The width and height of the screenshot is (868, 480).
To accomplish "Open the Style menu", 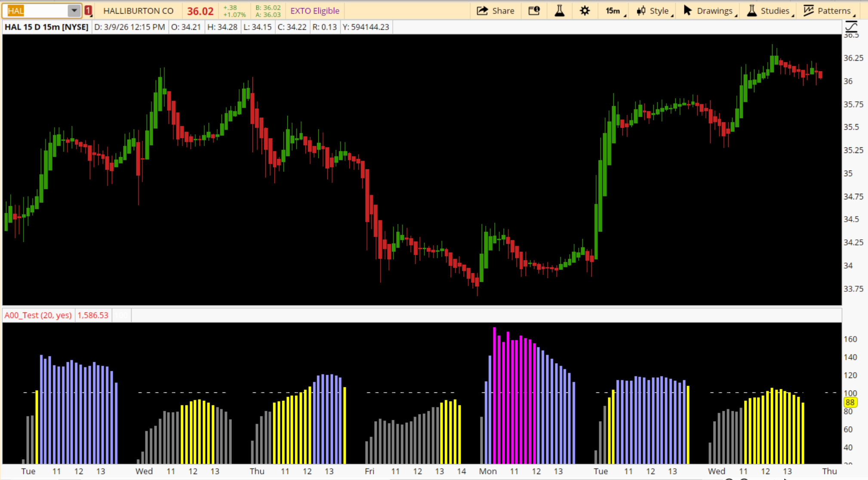I will point(659,11).
